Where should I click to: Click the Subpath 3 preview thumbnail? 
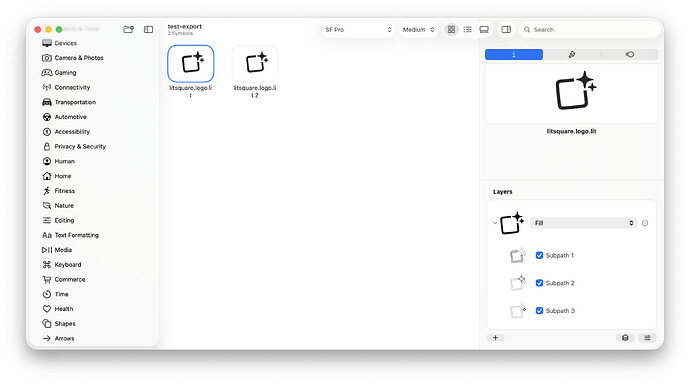pyautogui.click(x=518, y=311)
